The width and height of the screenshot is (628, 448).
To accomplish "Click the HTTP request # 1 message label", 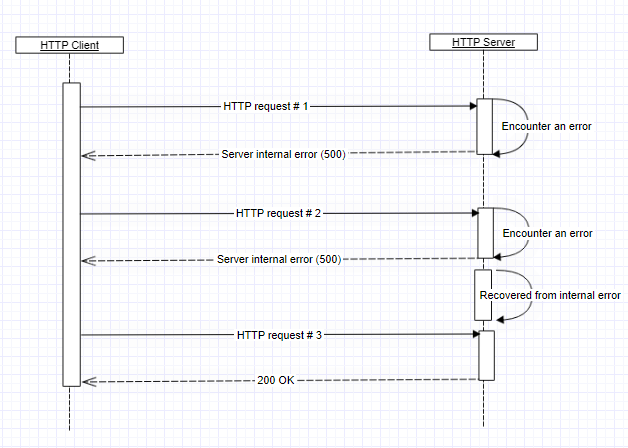I will tap(266, 106).
